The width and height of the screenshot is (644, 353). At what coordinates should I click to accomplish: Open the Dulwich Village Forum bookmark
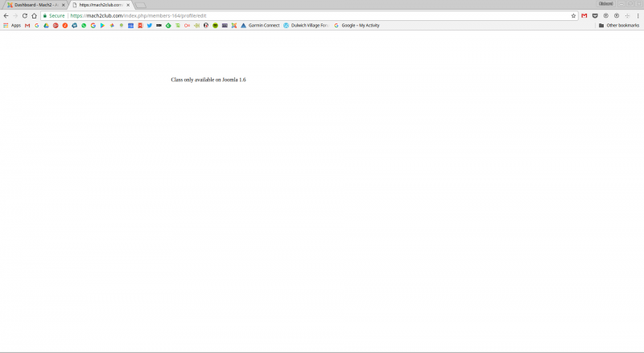[307, 26]
